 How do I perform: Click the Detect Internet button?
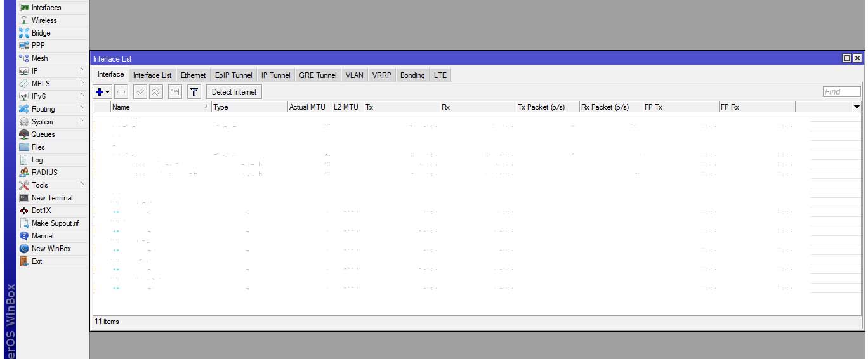234,92
